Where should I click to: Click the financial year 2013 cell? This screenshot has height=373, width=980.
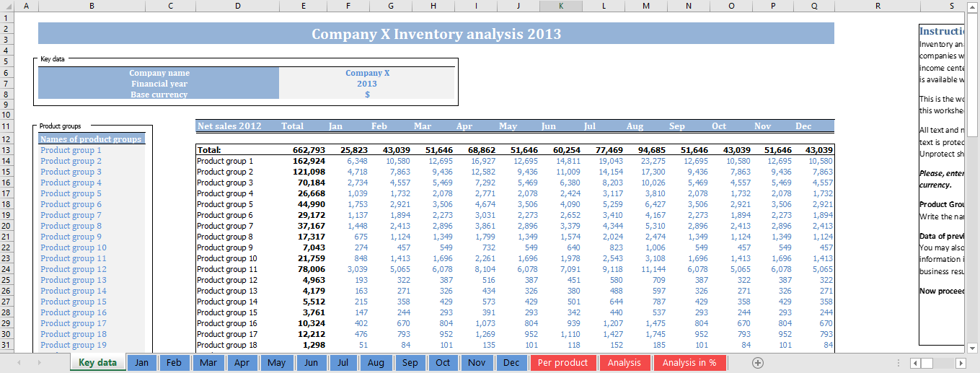tap(367, 84)
